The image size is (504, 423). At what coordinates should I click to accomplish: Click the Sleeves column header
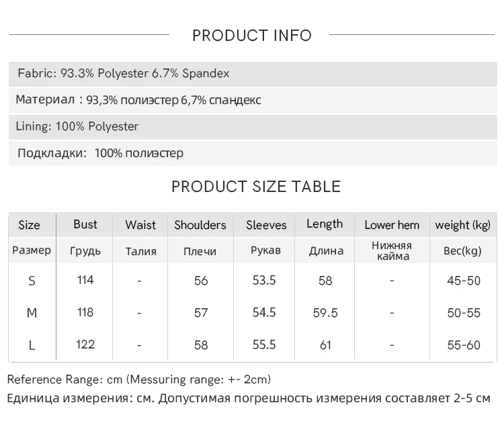[266, 225]
